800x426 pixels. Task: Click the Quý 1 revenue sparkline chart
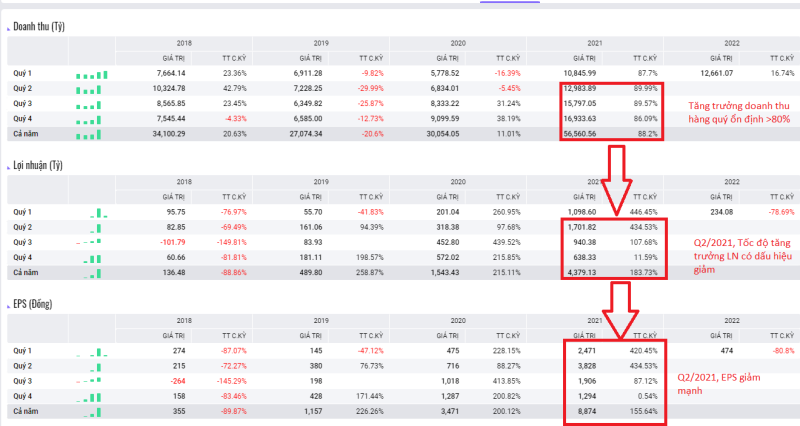91,74
